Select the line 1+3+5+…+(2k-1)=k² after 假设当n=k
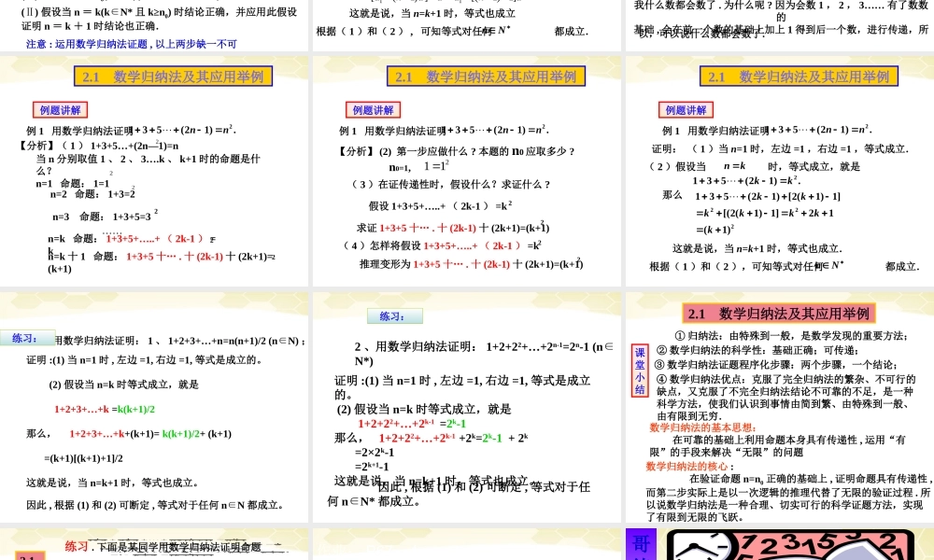The height and width of the screenshot is (560, 934). [745, 180]
